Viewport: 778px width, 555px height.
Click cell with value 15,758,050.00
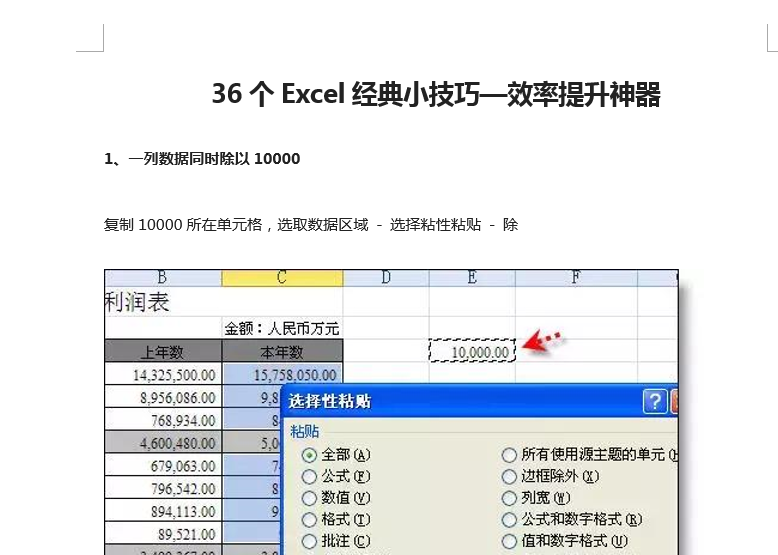click(x=282, y=373)
